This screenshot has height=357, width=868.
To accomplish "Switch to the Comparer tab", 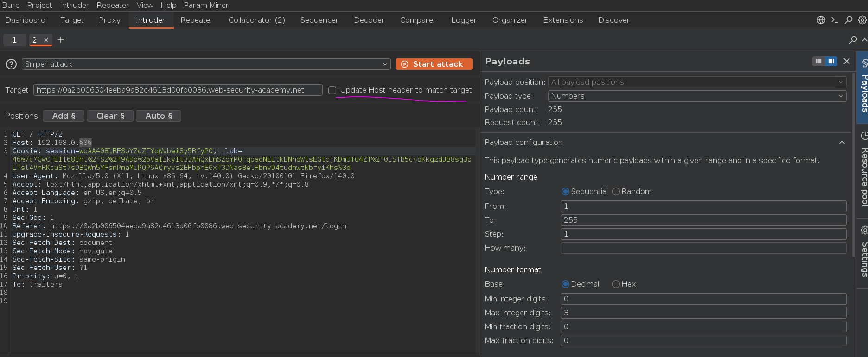I will [x=418, y=20].
